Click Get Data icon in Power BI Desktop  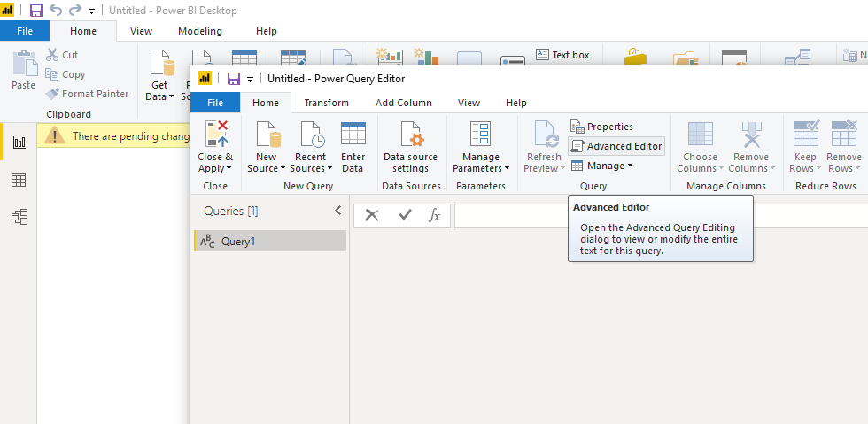tap(162, 62)
